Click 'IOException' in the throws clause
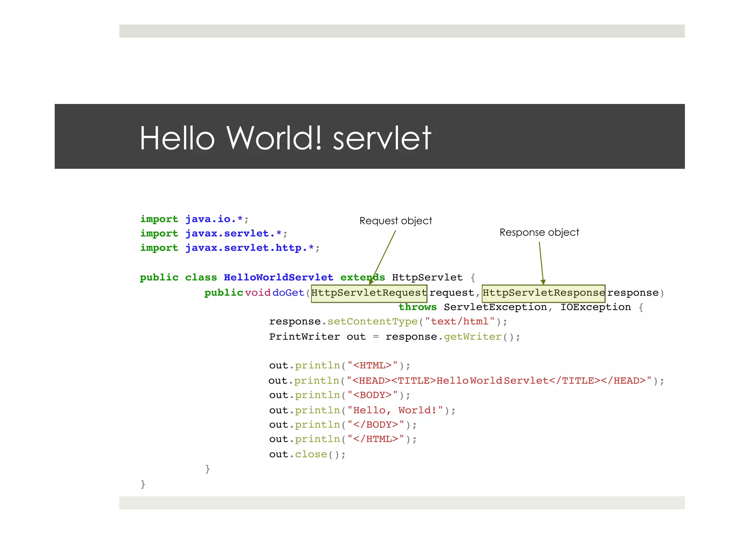Viewport: 756px width, 534px height. click(595, 307)
